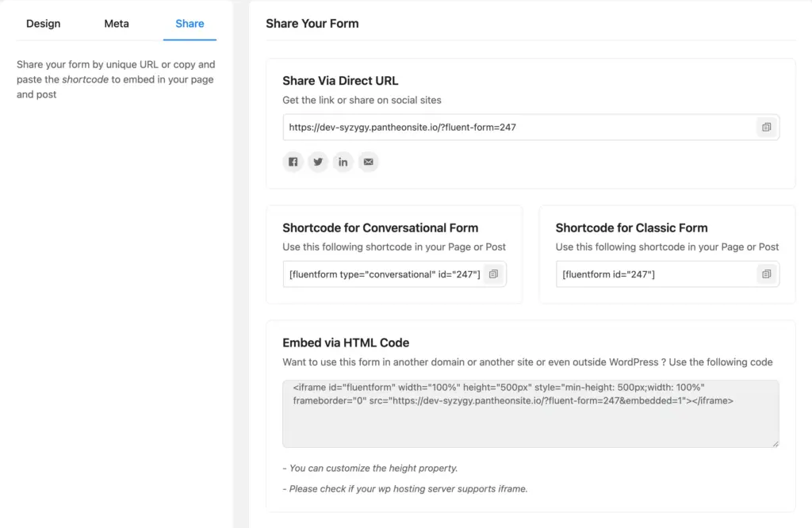
Task: Share the form via email icon
Action: (368, 162)
